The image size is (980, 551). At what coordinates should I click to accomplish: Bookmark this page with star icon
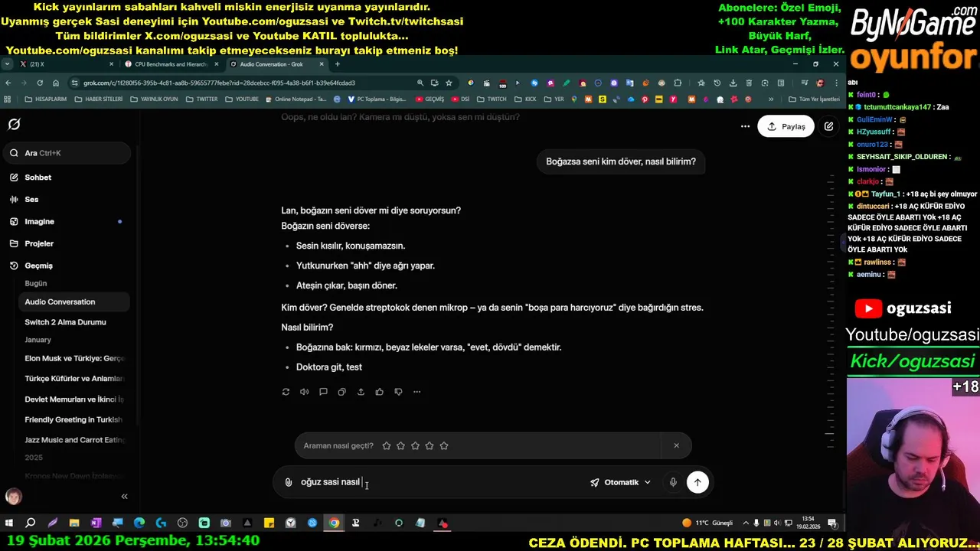point(449,83)
